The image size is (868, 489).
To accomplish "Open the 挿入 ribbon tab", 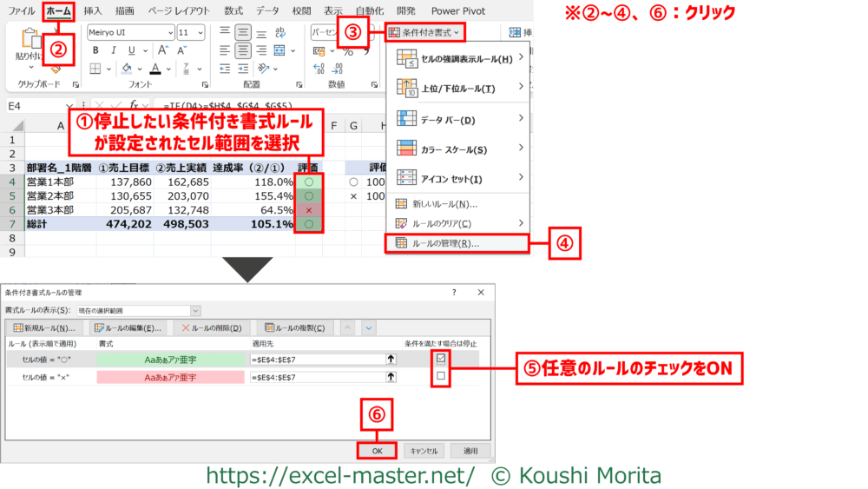I will pos(93,11).
